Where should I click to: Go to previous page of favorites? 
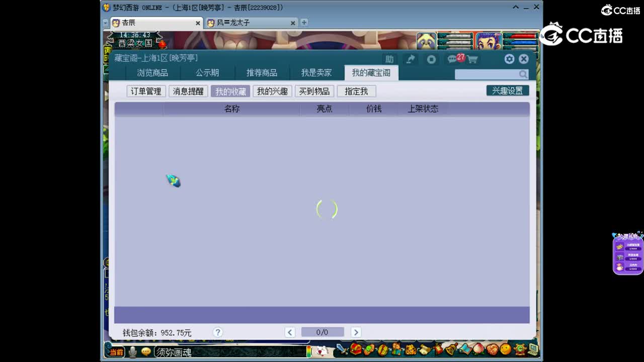[289, 332]
